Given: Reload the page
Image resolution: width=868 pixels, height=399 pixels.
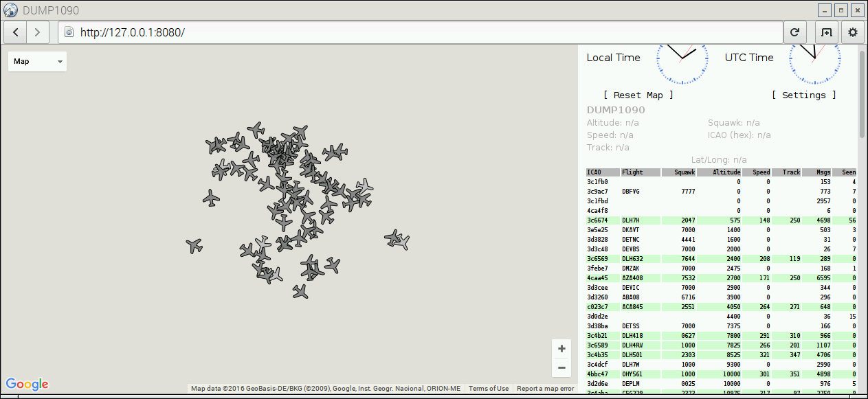Looking at the screenshot, I should tap(795, 32).
